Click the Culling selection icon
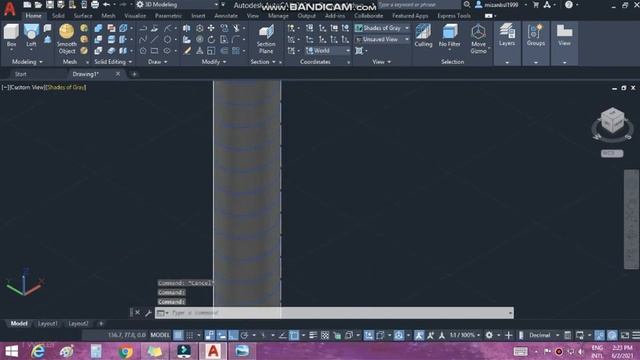This screenshot has height=360, width=640. pos(423,36)
